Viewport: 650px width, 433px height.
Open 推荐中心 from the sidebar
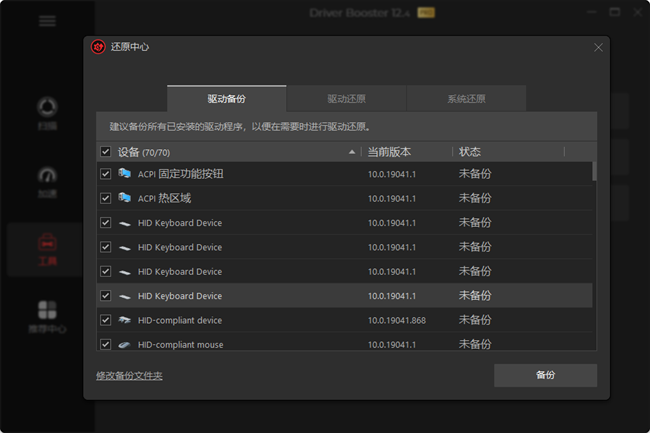click(47, 316)
